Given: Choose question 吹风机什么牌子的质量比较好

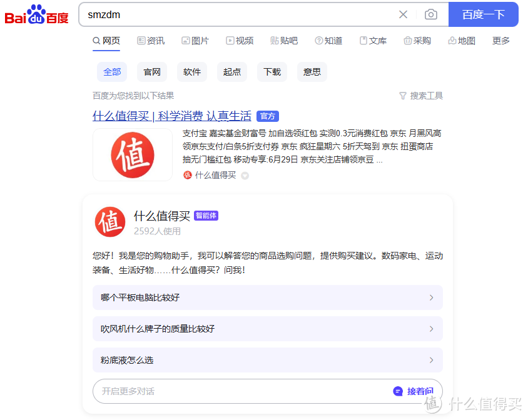Looking at the screenshot, I should click(x=268, y=329).
